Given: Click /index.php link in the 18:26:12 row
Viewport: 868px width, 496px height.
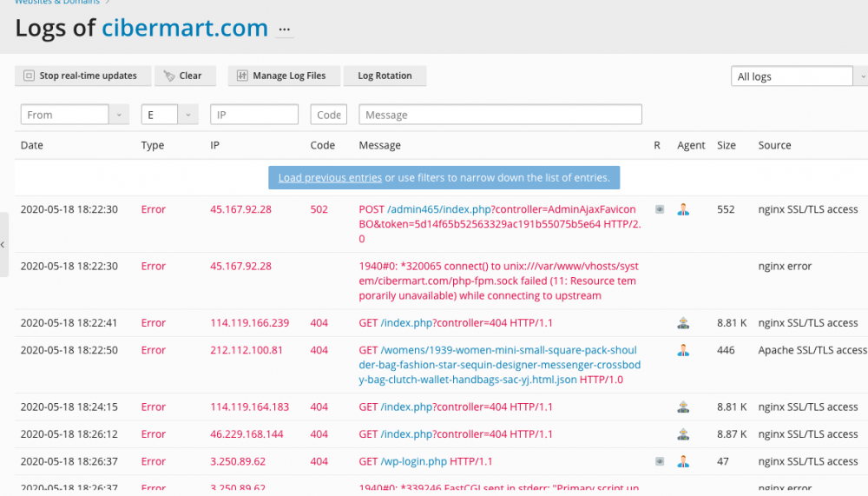Looking at the screenshot, I should tap(407, 434).
